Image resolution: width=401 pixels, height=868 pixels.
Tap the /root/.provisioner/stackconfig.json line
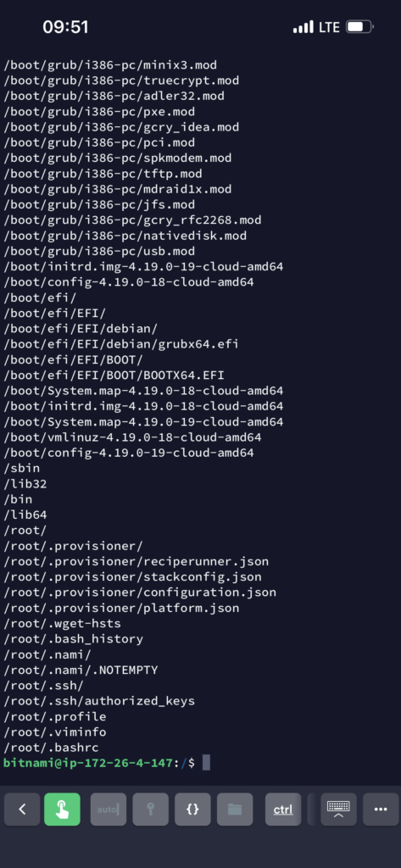pos(132,576)
